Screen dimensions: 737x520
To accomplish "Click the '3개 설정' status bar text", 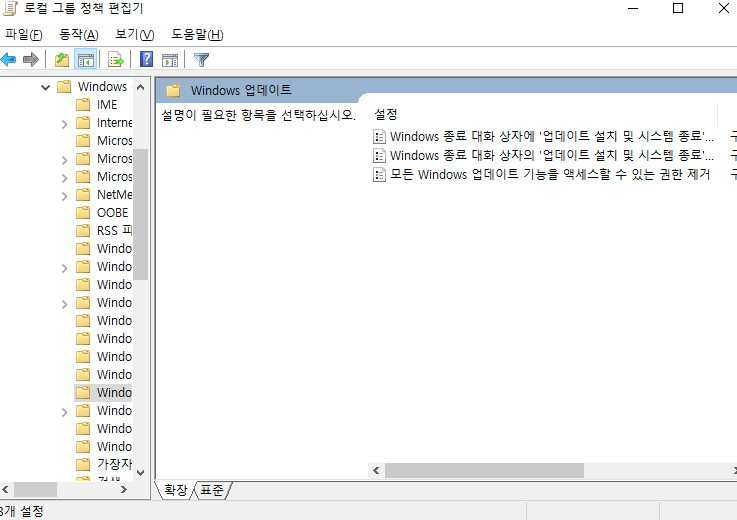I will point(21,511).
